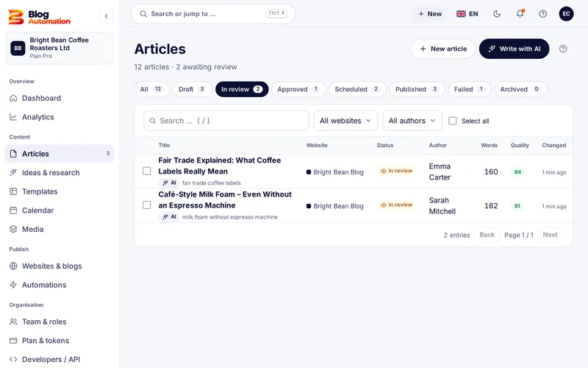Click the Blog Automation logo
Image resolution: width=588 pixels, height=368 pixels.
(x=39, y=16)
